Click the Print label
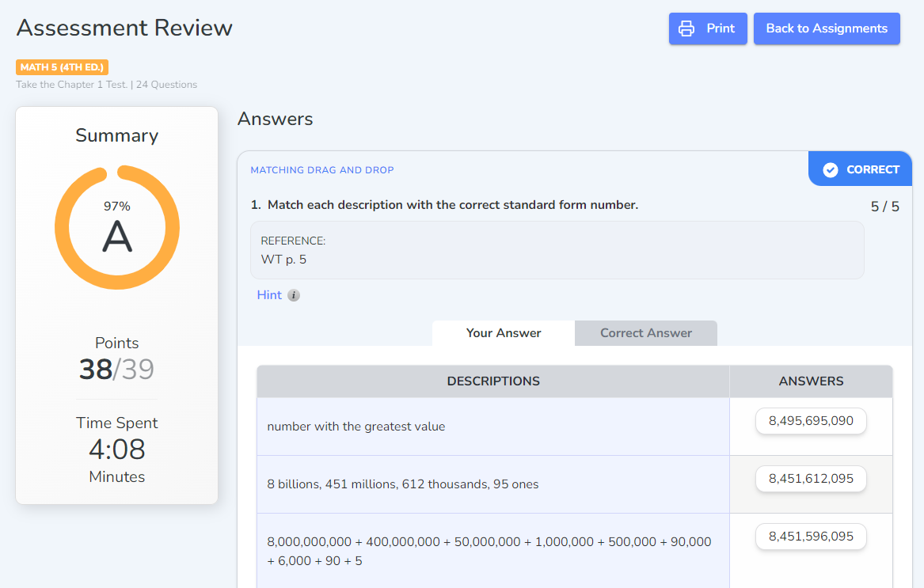Image resolution: width=924 pixels, height=588 pixels. (x=720, y=28)
